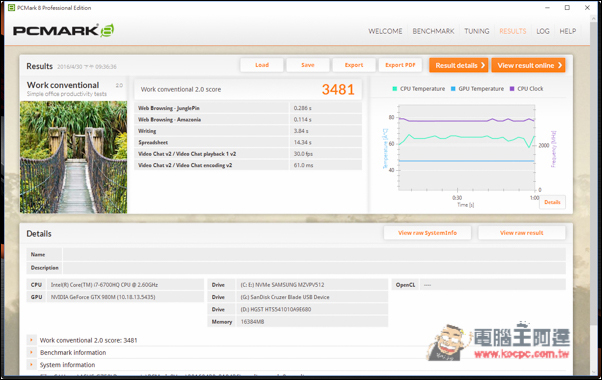Click View raw SystemInfo
602x380 pixels.
(427, 233)
